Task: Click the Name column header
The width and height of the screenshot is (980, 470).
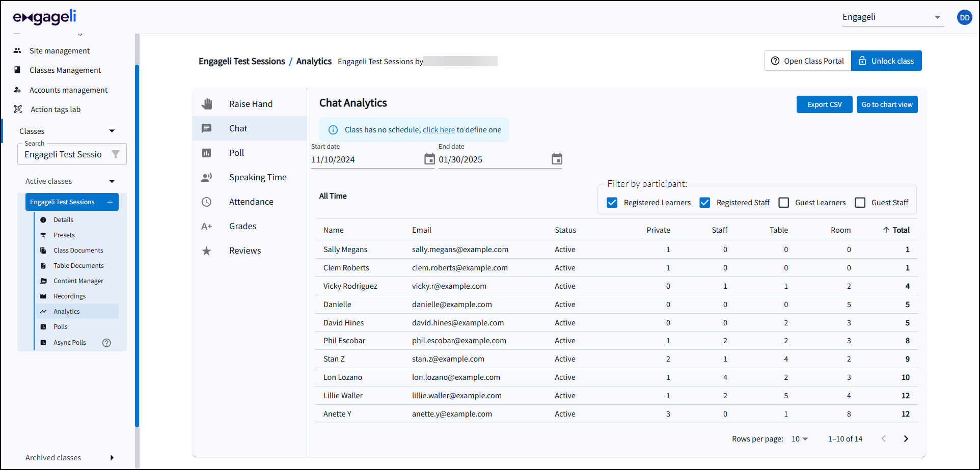Action: (x=334, y=230)
